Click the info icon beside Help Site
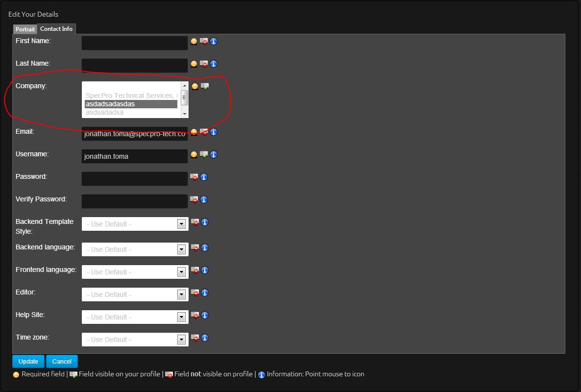The width and height of the screenshot is (581, 392). tap(205, 315)
